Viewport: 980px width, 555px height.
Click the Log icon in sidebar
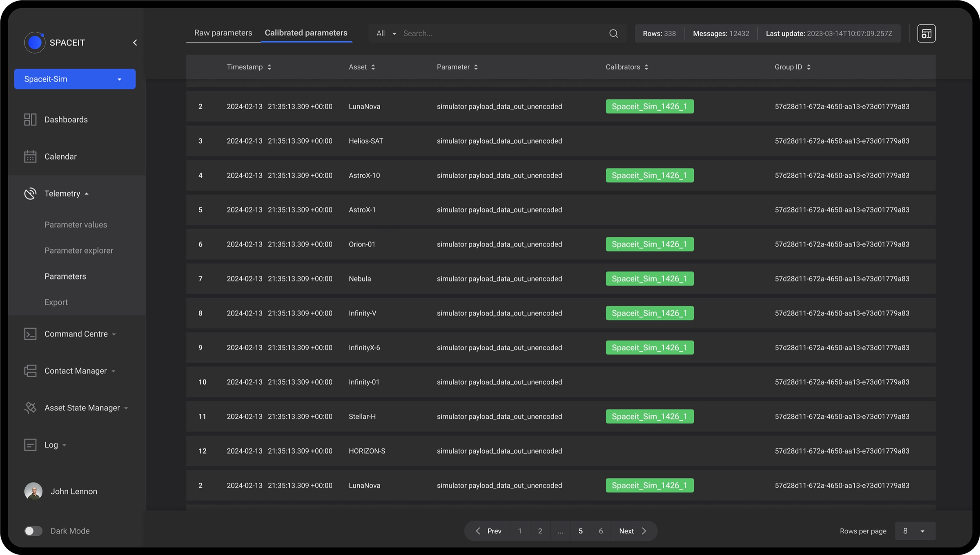(30, 445)
